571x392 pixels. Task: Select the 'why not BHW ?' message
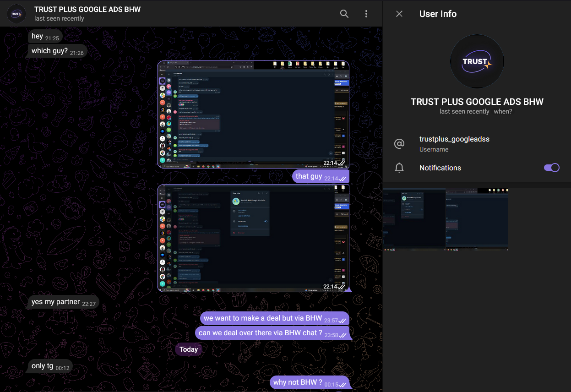coord(310,383)
